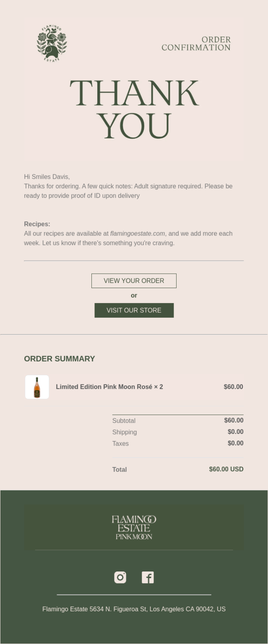Open the Pink Moon Rosé product thumbnail
The height and width of the screenshot is (644, 268).
pos(37,387)
